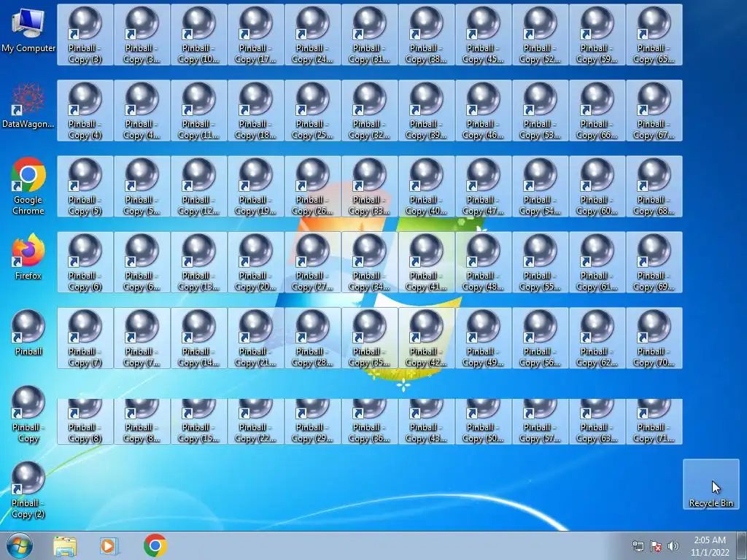The width and height of the screenshot is (747, 560).
Task: Select the Pinball - Copy (3) shortcut
Action: 85,35
